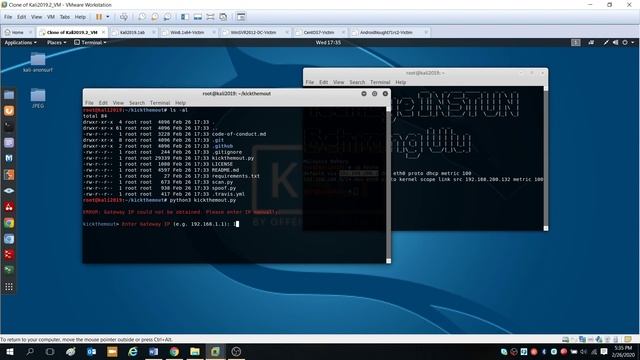Click the kickthemout terminal vertical scrollbar

[x=388, y=184]
